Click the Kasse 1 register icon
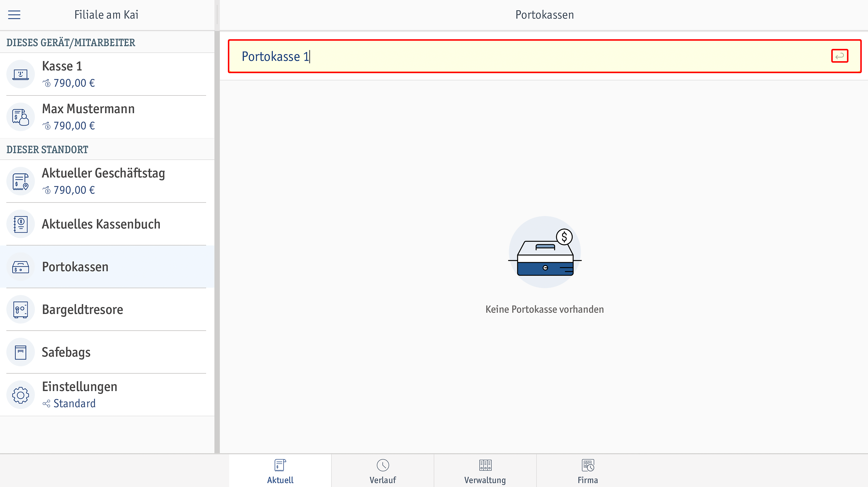 pyautogui.click(x=21, y=74)
